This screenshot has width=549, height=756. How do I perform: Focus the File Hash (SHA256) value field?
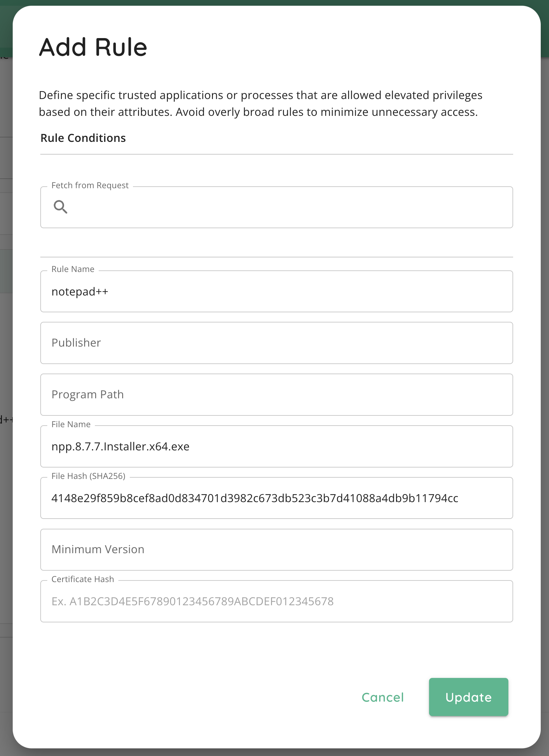276,498
